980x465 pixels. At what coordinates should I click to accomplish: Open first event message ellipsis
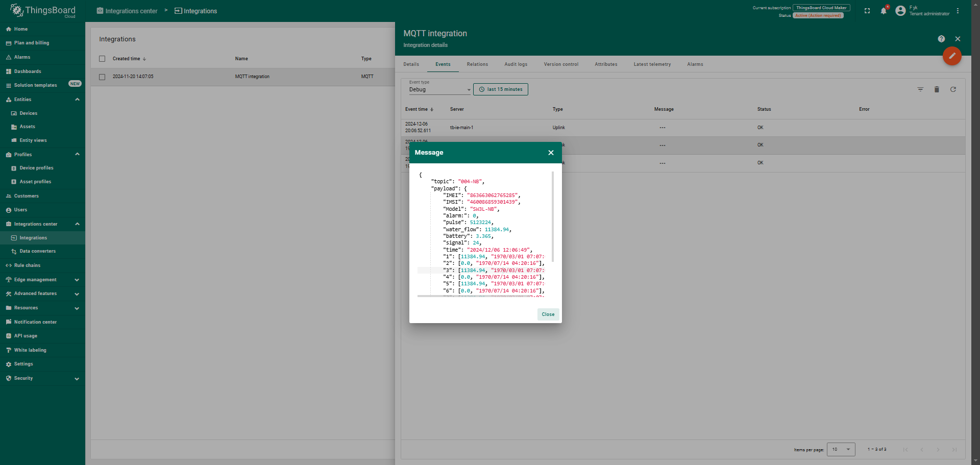(663, 128)
